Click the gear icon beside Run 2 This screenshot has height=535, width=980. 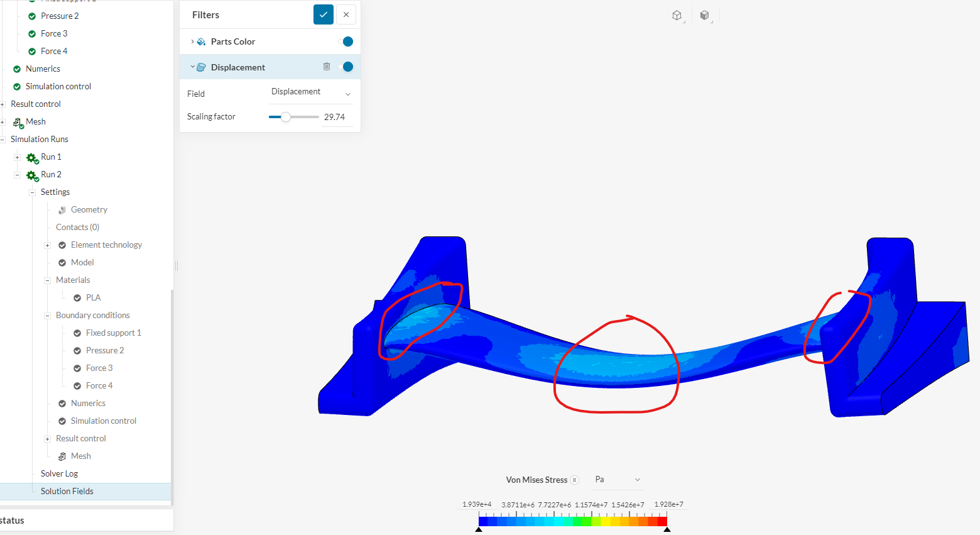(x=32, y=175)
